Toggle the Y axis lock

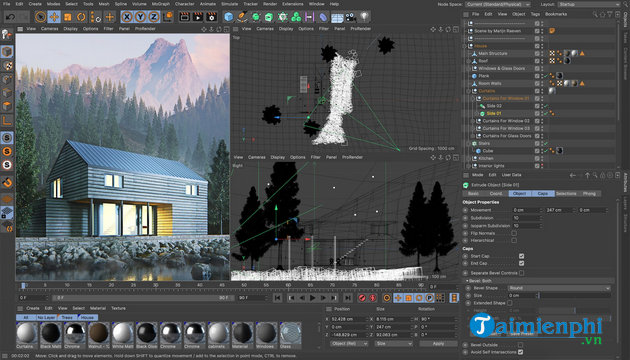pyautogui.click(x=140, y=17)
